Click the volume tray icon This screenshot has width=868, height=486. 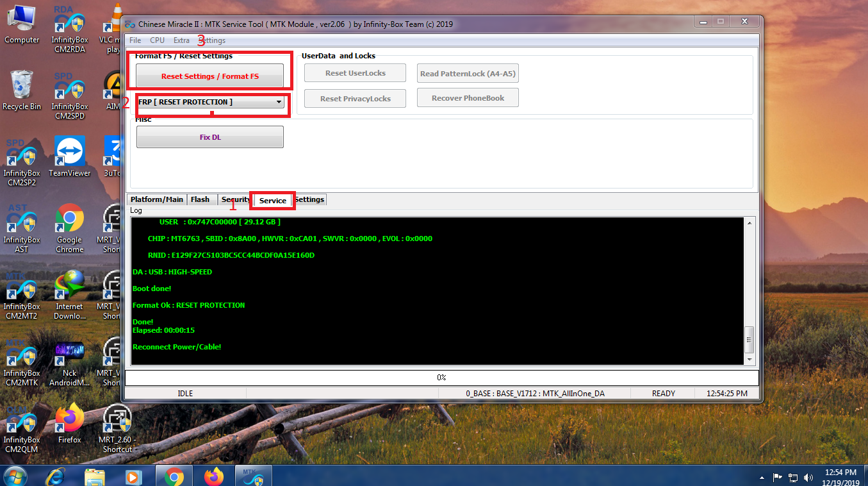click(x=810, y=477)
